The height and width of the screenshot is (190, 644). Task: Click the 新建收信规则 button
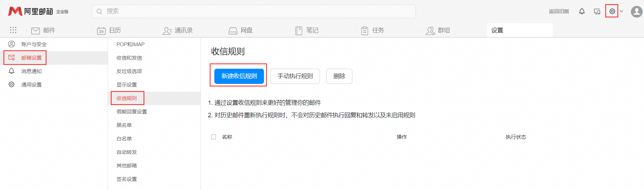239,76
